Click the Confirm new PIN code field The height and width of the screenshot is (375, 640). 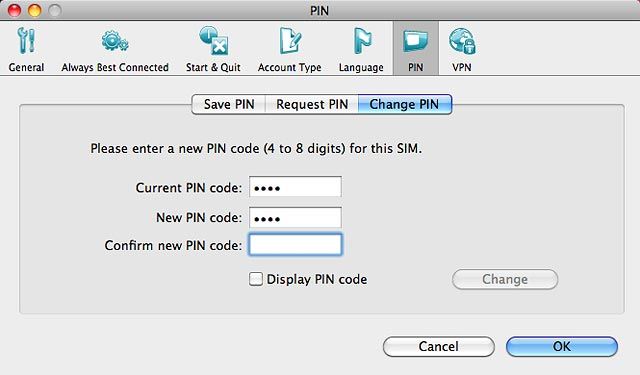[295, 245]
